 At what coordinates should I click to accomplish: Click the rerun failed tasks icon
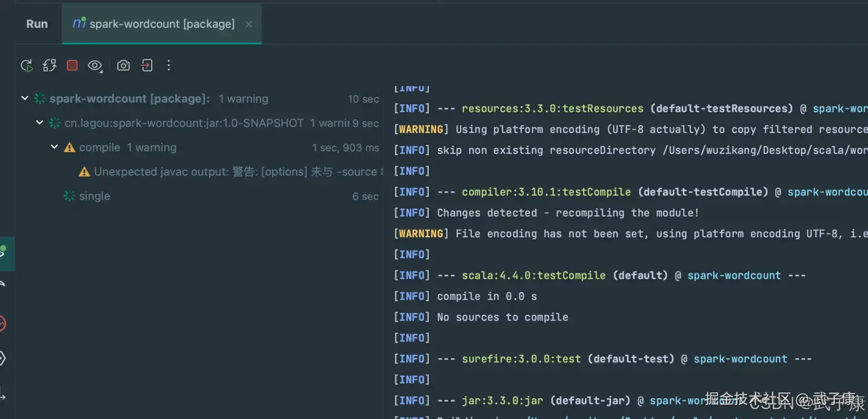point(50,65)
